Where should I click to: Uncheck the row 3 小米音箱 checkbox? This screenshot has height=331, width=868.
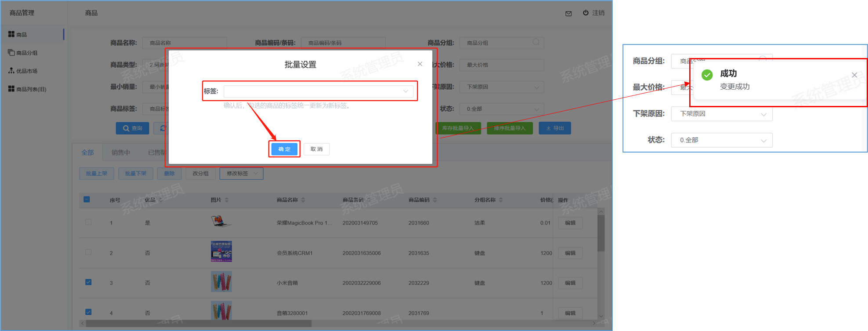point(88,282)
